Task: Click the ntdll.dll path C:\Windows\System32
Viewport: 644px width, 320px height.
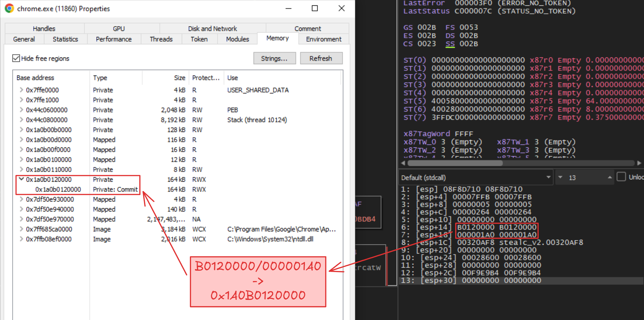Action: 270,239
